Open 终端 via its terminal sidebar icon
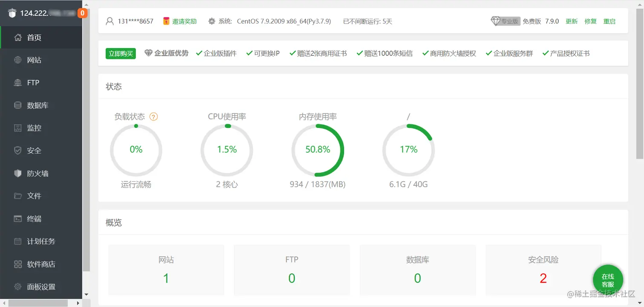This screenshot has height=307, width=644. click(x=18, y=219)
